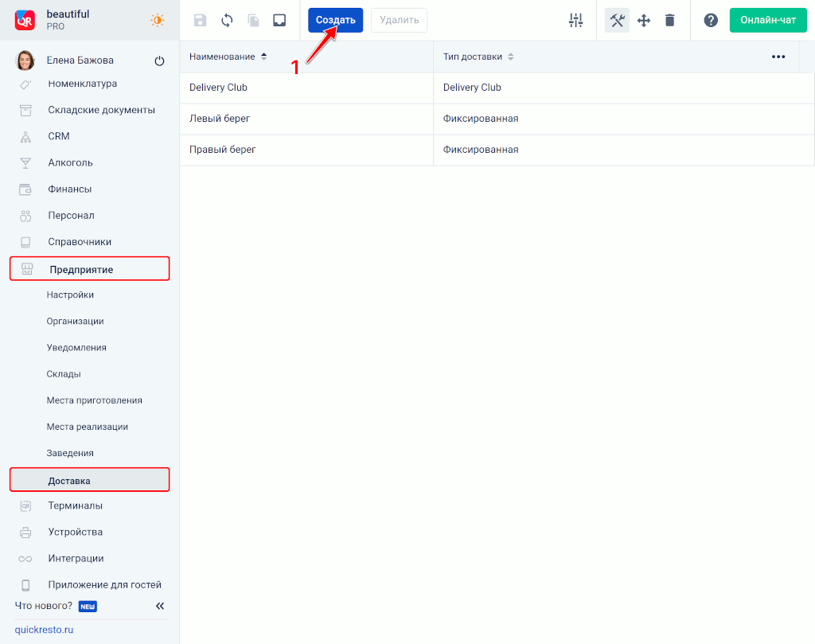Viewport: 815px width, 644px height.
Task: Select the move arrows cross icon
Action: tap(644, 20)
